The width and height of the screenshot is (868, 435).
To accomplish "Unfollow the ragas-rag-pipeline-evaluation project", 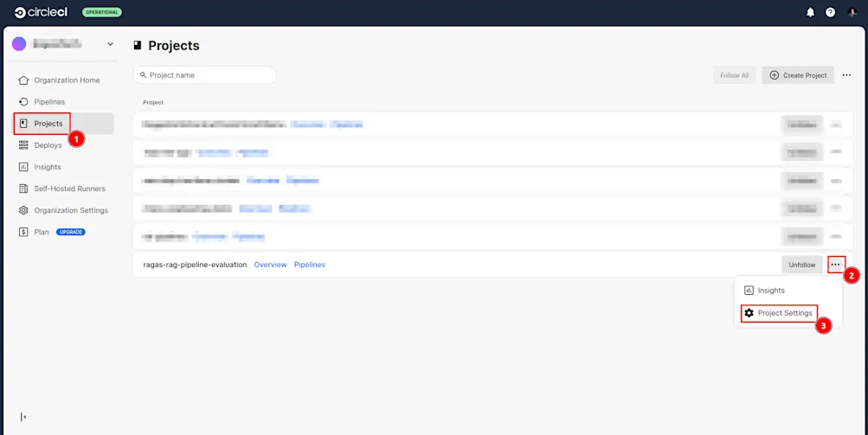I will click(x=802, y=265).
